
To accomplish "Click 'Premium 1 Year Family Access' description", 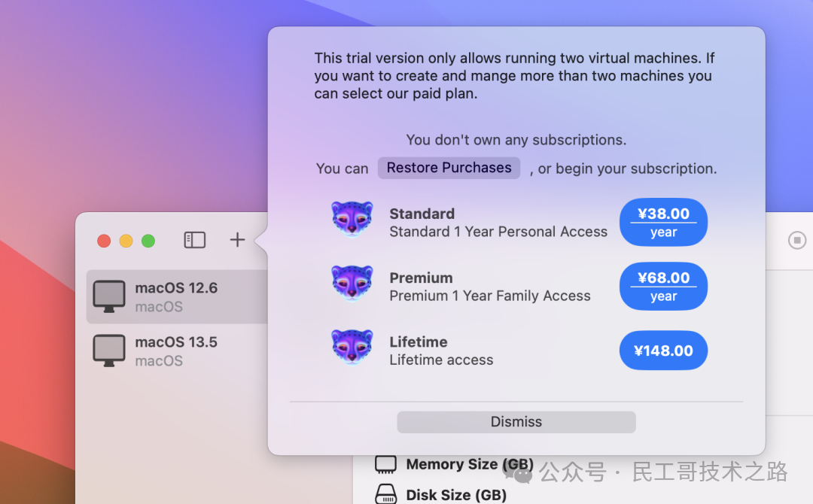I will pyautogui.click(x=490, y=296).
